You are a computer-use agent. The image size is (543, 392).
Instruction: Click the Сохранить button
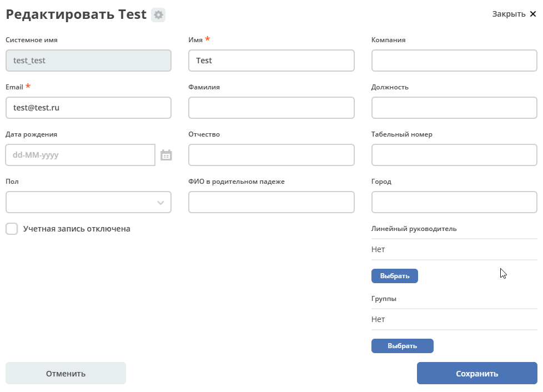coord(477,373)
